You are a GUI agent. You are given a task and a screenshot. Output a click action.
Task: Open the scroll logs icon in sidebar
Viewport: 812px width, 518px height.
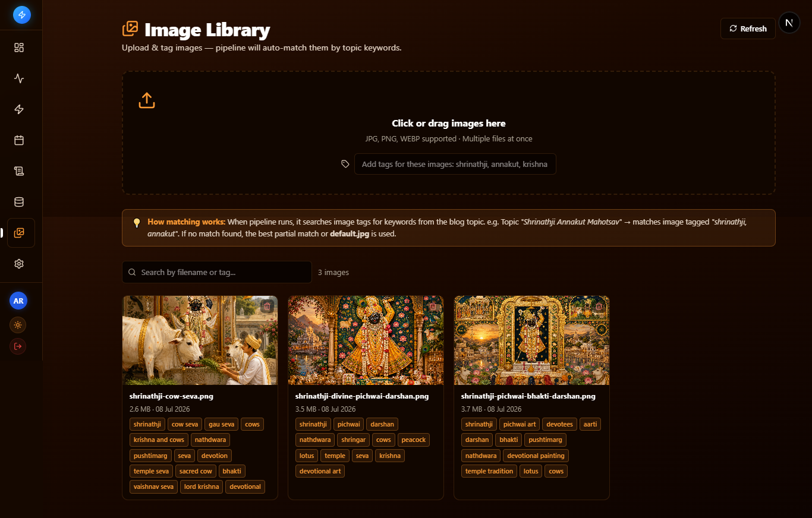click(x=19, y=171)
